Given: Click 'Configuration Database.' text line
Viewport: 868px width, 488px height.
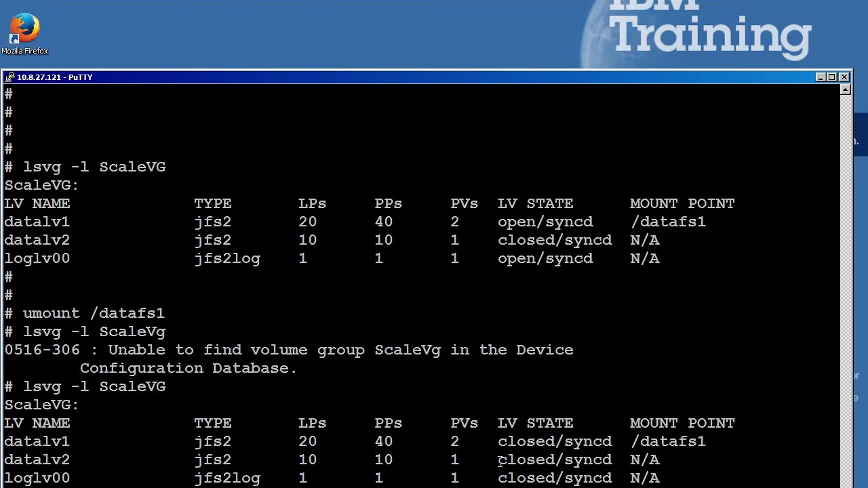Looking at the screenshot, I should point(189,368).
